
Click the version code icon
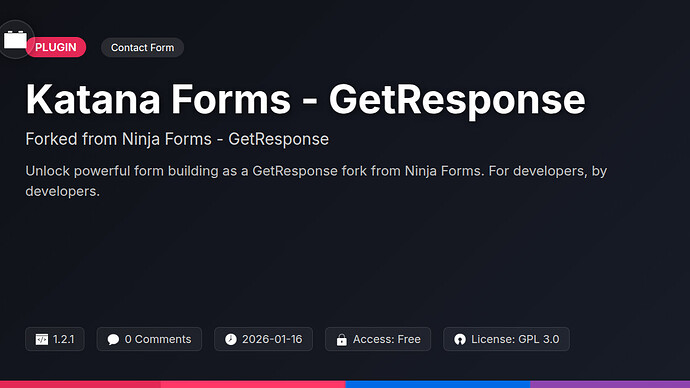(42, 339)
